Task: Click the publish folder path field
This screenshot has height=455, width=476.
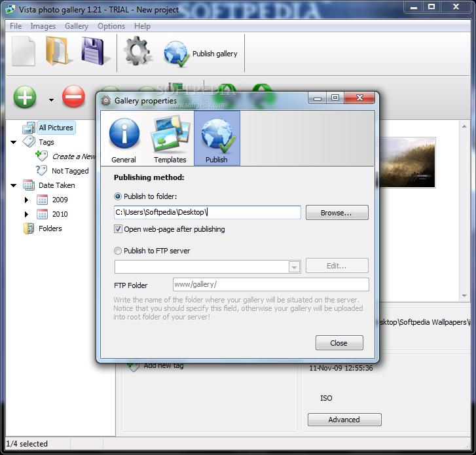Action: [208, 212]
